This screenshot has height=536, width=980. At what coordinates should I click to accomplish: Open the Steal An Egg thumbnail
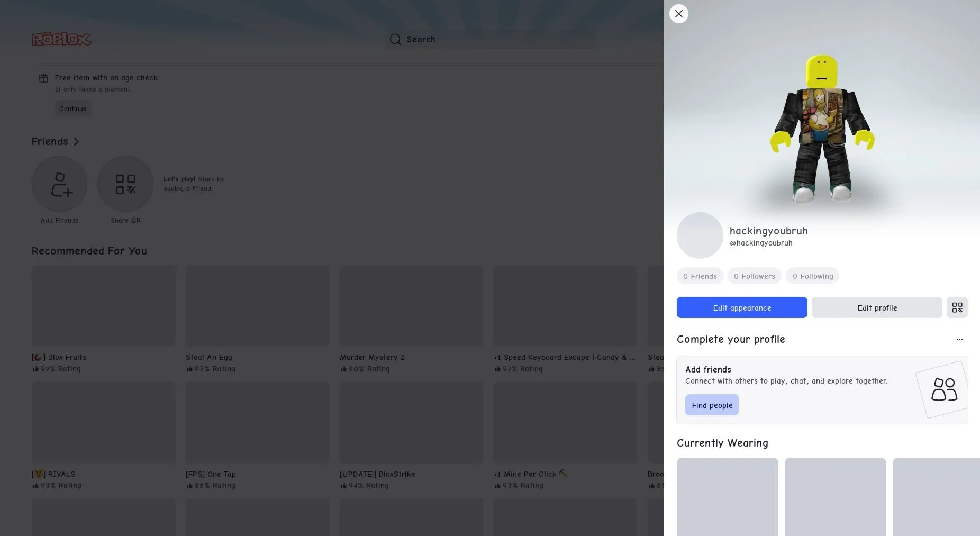(257, 306)
